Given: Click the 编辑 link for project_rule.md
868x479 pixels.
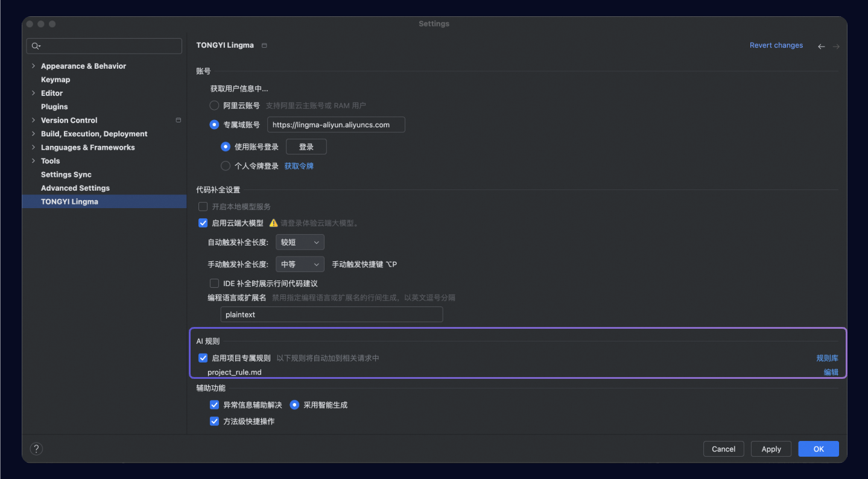Looking at the screenshot, I should (831, 372).
